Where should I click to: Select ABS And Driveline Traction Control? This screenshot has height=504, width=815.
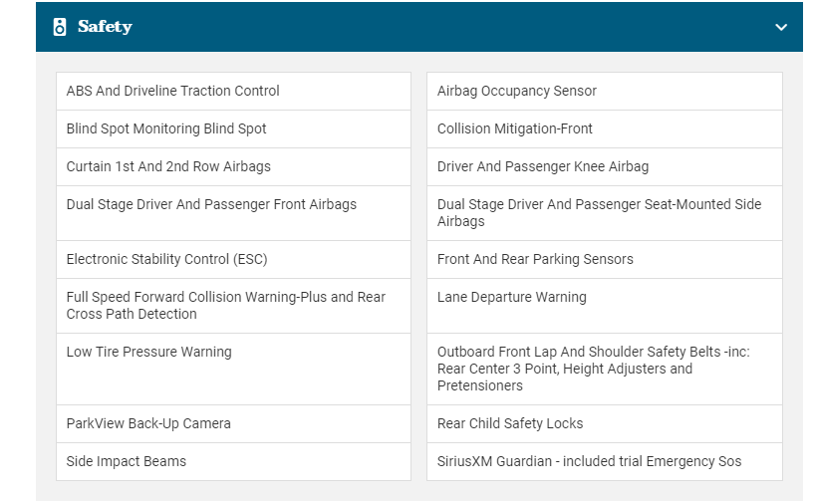click(173, 91)
